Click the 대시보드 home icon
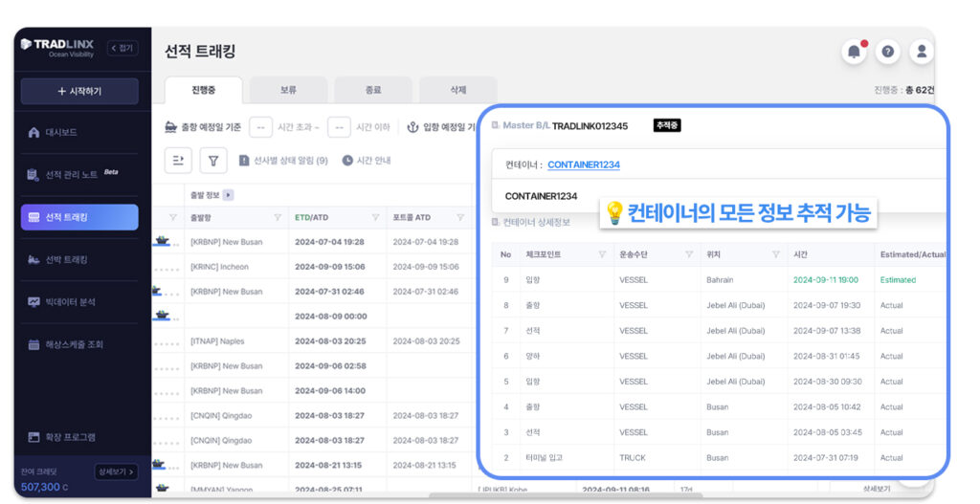Image resolution: width=980 pixels, height=504 pixels. pyautogui.click(x=33, y=132)
